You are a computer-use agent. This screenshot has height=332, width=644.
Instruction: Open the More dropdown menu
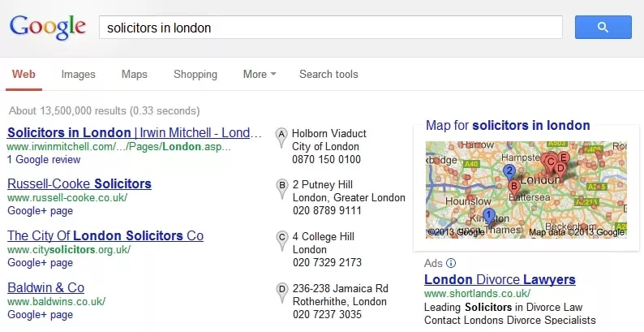tap(260, 75)
